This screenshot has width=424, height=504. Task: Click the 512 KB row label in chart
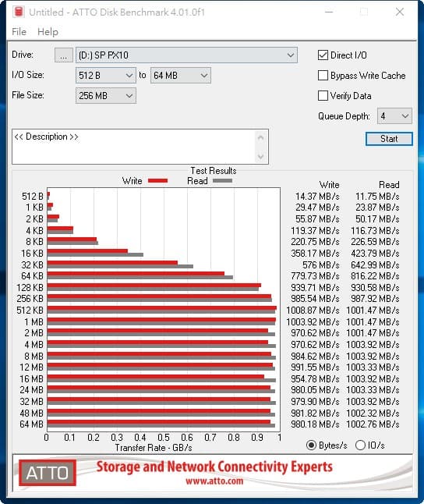click(30, 311)
